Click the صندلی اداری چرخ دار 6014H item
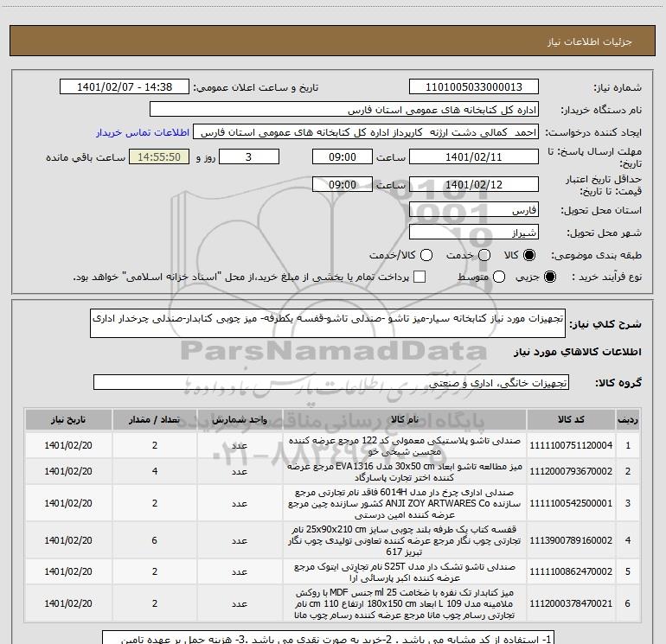 pos(405,503)
